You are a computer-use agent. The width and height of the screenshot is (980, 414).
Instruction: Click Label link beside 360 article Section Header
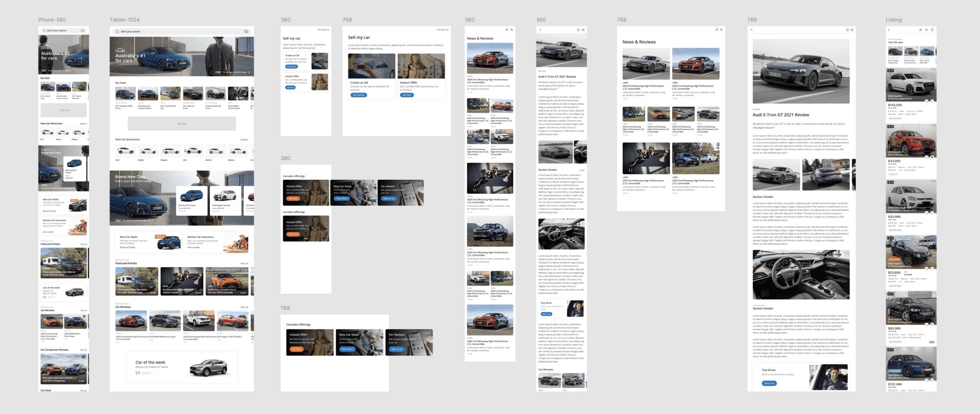coord(582,170)
